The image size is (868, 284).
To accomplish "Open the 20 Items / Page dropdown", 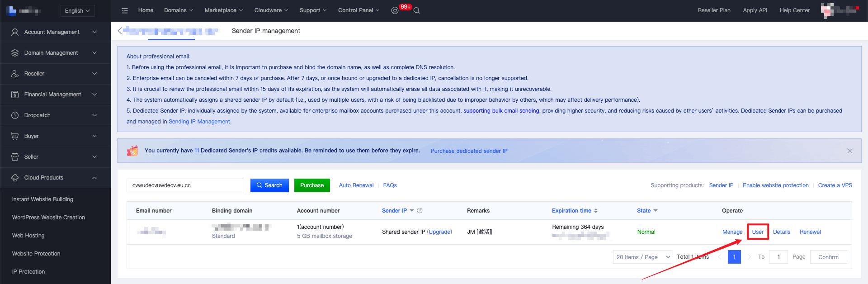I will (x=642, y=257).
